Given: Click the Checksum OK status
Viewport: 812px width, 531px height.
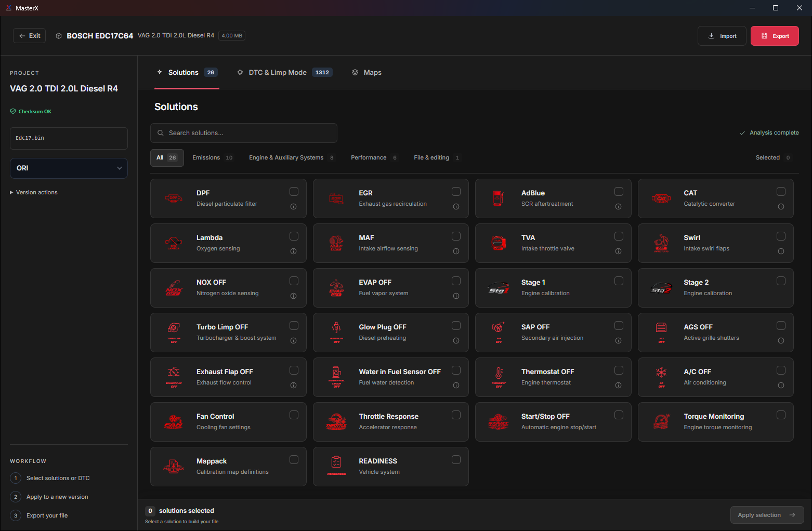Looking at the screenshot, I should [x=31, y=112].
